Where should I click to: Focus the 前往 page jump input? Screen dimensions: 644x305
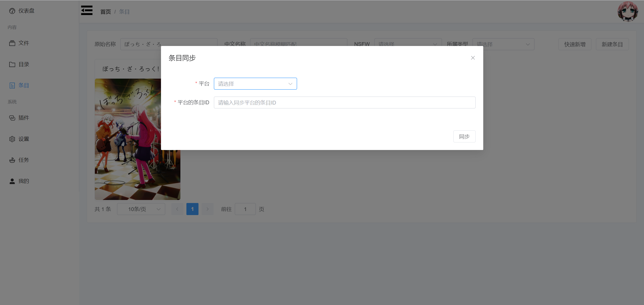click(245, 209)
